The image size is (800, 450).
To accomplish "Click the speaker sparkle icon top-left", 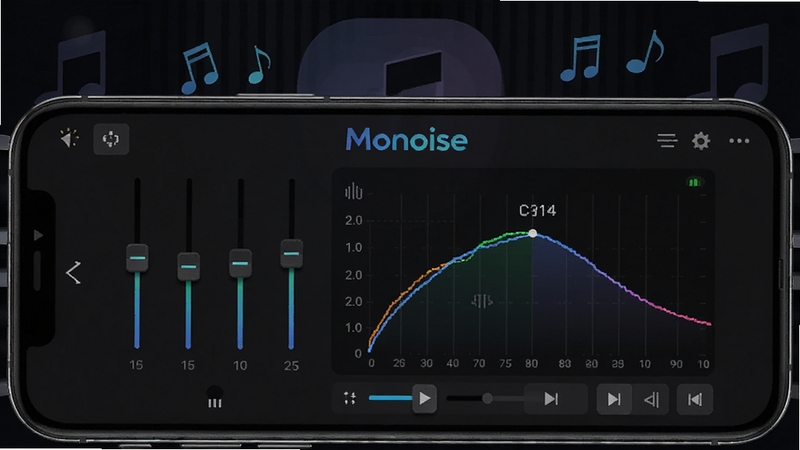I will (69, 138).
